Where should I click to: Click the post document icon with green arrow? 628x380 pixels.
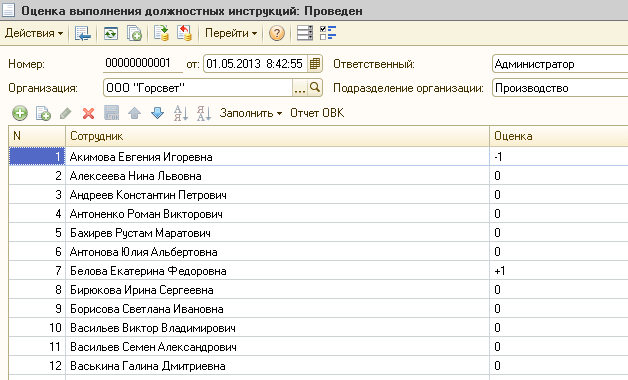(x=161, y=33)
